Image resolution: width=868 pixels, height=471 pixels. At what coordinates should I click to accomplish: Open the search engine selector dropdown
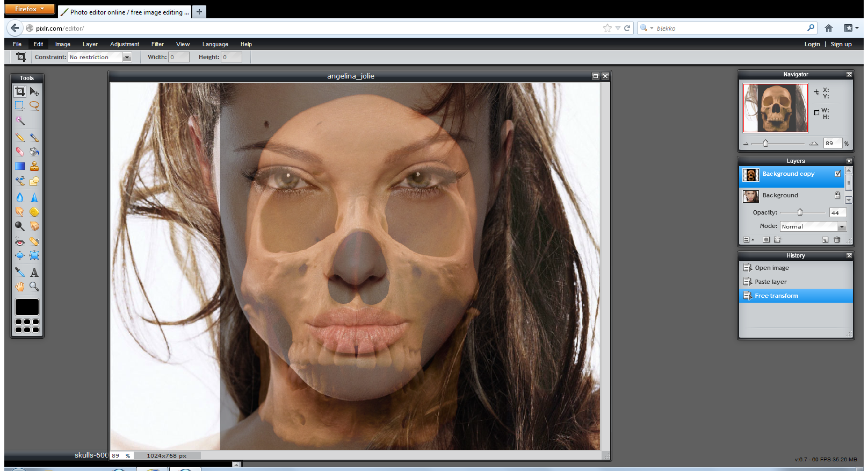click(x=647, y=28)
